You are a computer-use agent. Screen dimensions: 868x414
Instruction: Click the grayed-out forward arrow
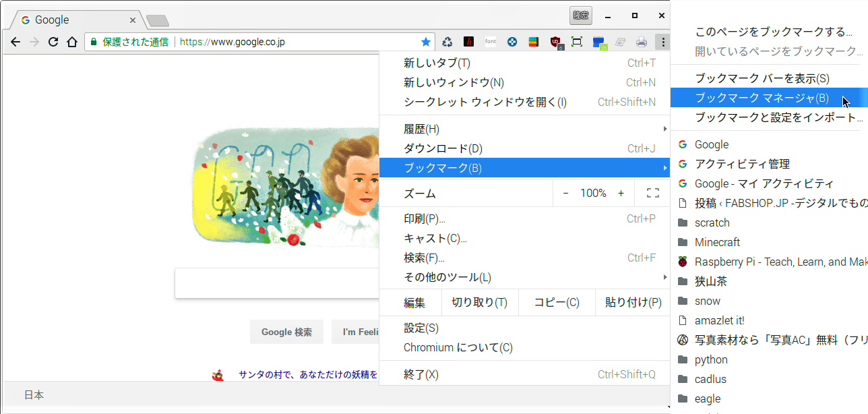[34, 42]
